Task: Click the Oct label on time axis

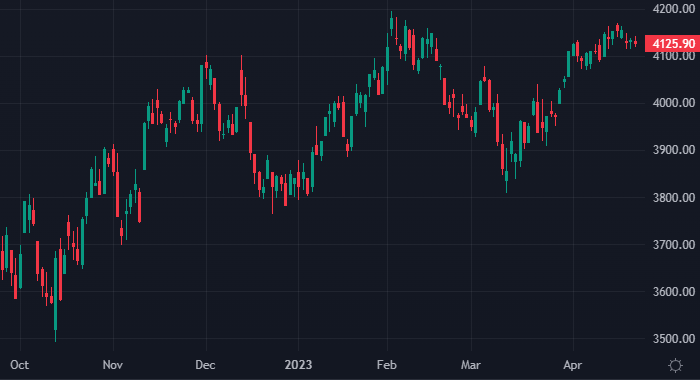Action: [x=20, y=365]
